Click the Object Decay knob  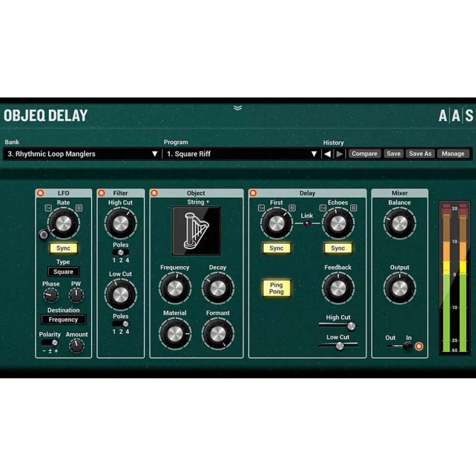pyautogui.click(x=218, y=288)
